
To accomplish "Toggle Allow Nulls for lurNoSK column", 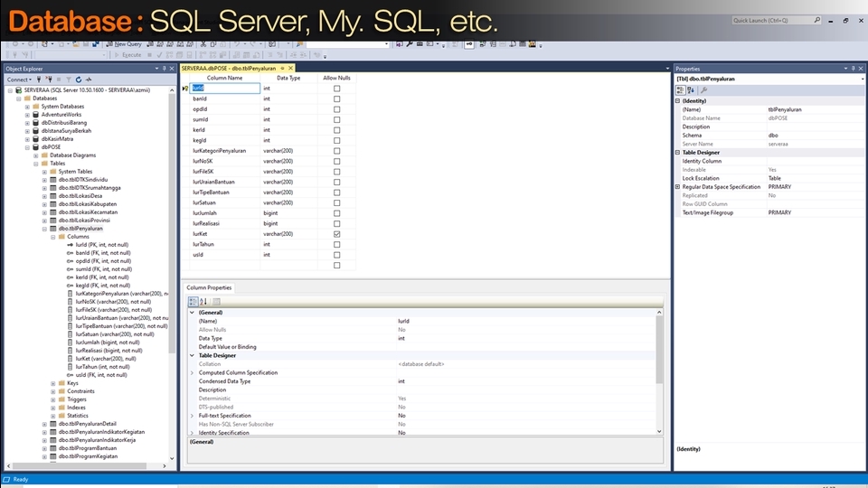I will [336, 162].
